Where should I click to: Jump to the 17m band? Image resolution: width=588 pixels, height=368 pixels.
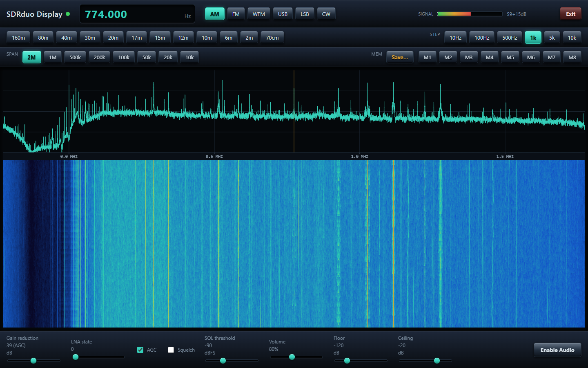coord(137,38)
